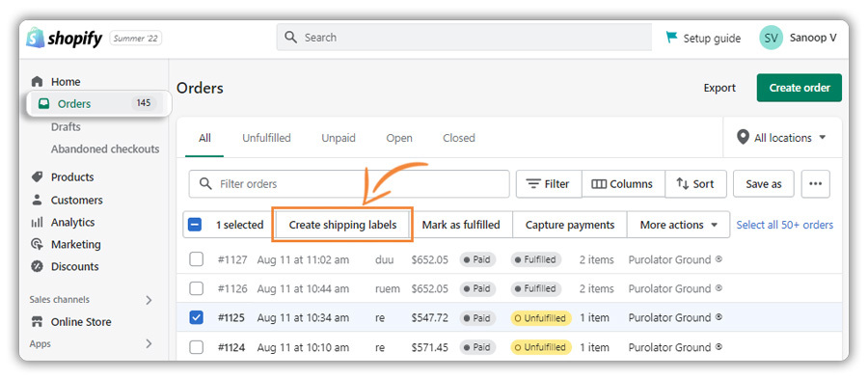Click Aug 11 at 11:02 am date
Image resolution: width=868 pixels, height=379 pixels.
(303, 259)
